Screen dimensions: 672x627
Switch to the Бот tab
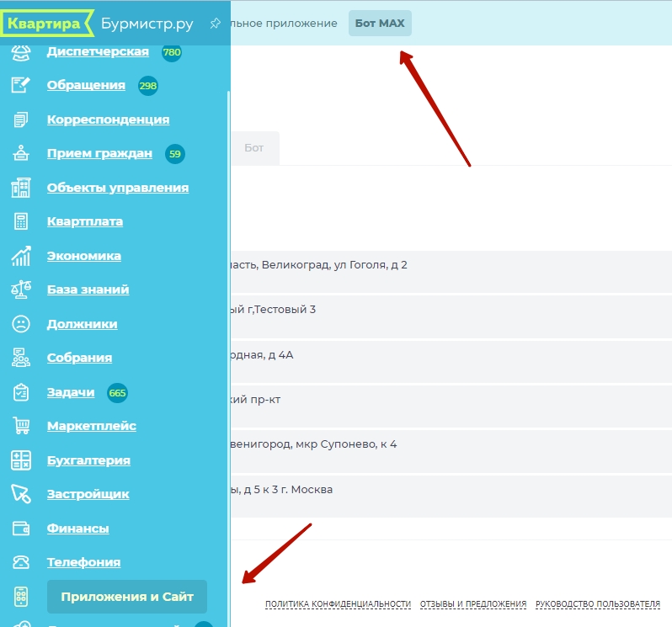[253, 148]
